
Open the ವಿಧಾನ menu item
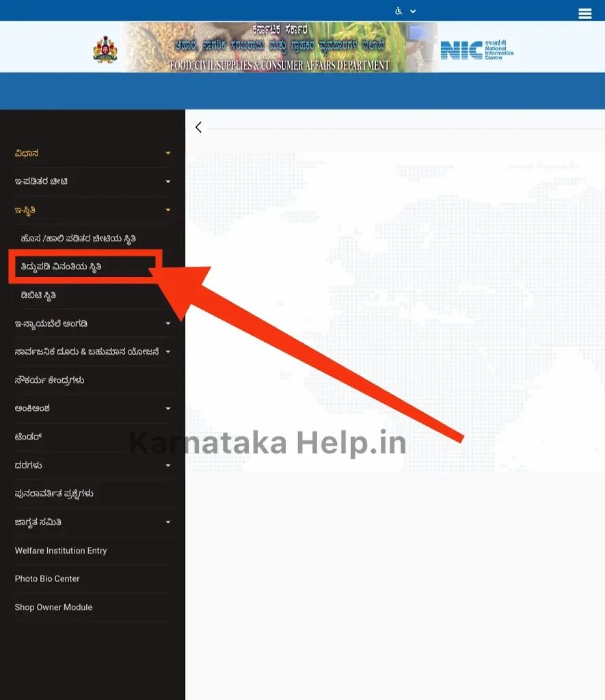pyautogui.click(x=27, y=153)
